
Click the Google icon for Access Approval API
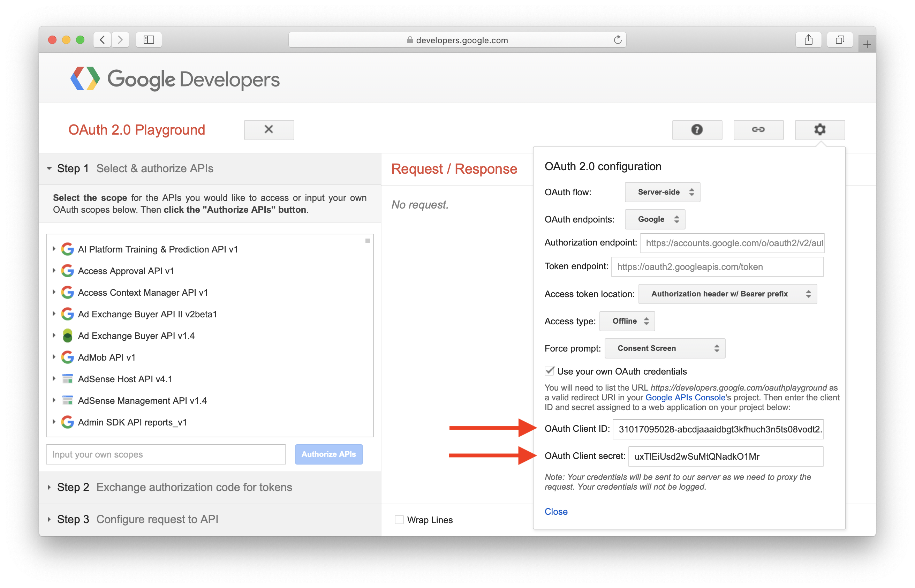pos(68,271)
